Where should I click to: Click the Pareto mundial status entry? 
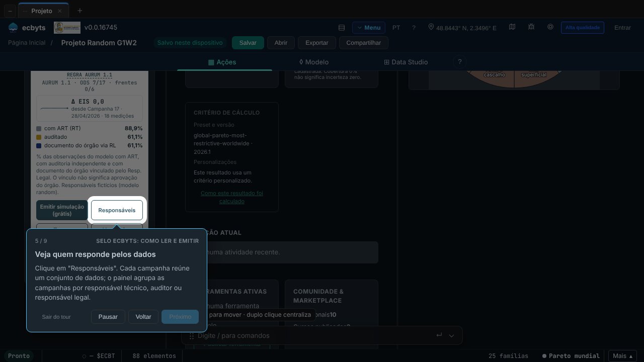click(x=571, y=356)
